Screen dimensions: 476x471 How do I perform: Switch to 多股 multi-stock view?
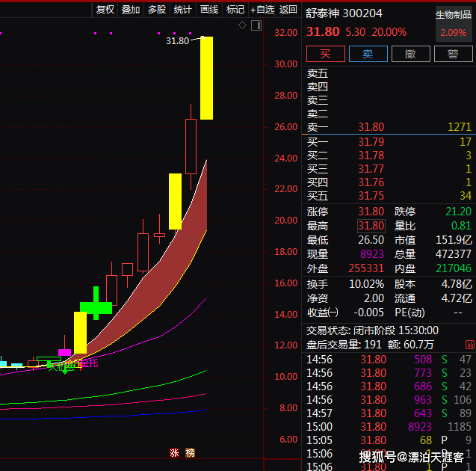click(156, 9)
